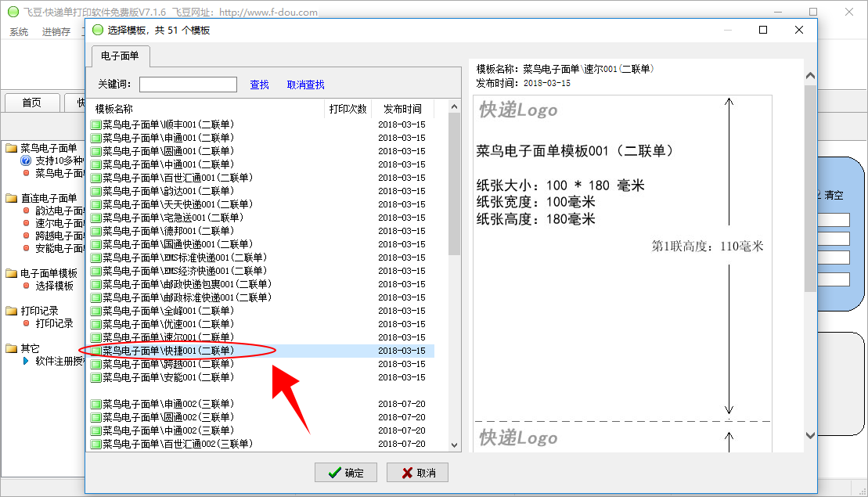
Task: Open the 系统 menu in main window
Action: (x=19, y=31)
